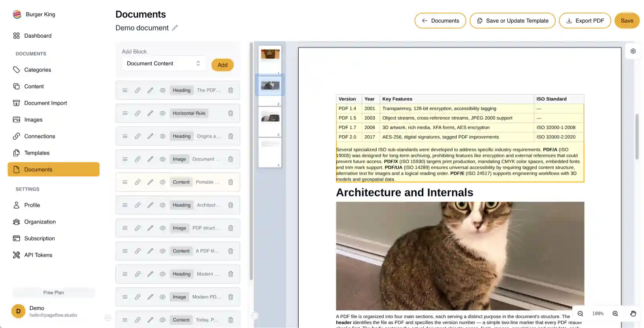This screenshot has height=328, width=644.
Task: Open Document Import page
Action: [x=53, y=103]
